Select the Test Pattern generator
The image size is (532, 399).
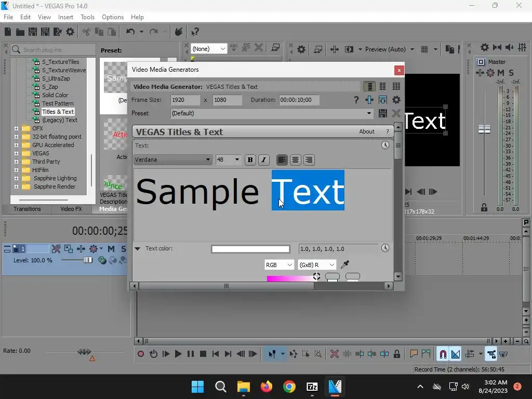click(58, 103)
